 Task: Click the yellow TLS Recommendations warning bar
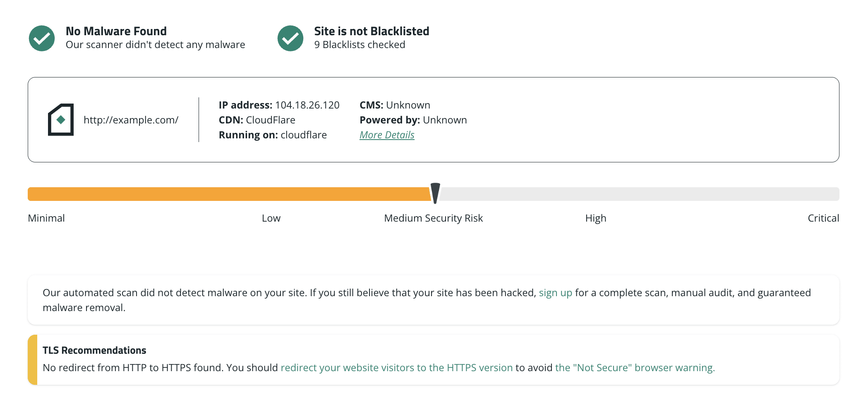[x=31, y=360]
